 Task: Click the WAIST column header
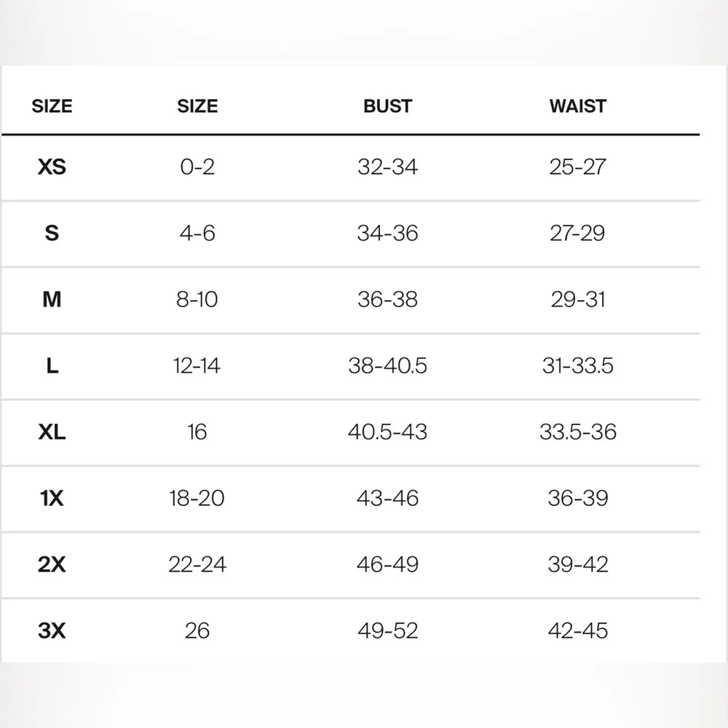pos(578,106)
